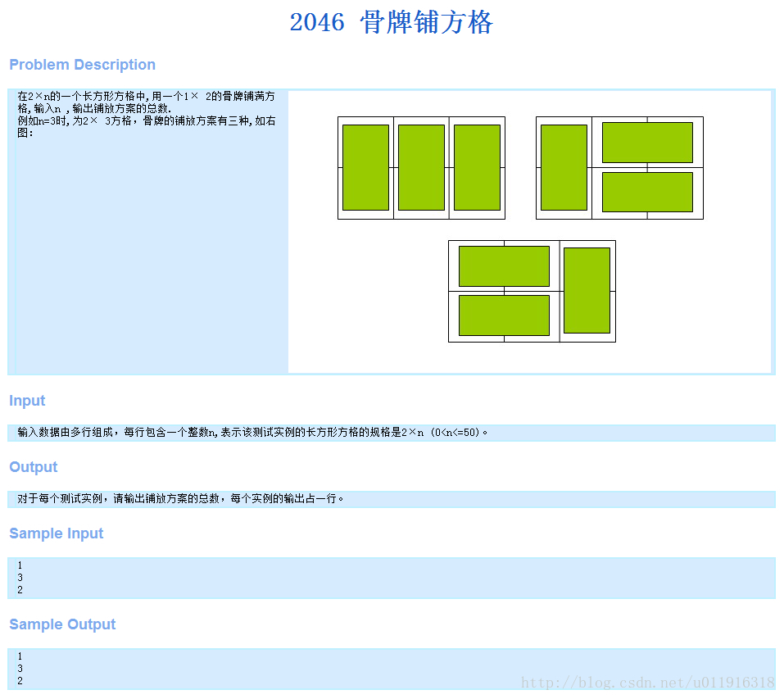The image size is (784, 699).
Task: Click the three-vertical-dominoes tiling diagram
Action: pyautogui.click(x=422, y=168)
